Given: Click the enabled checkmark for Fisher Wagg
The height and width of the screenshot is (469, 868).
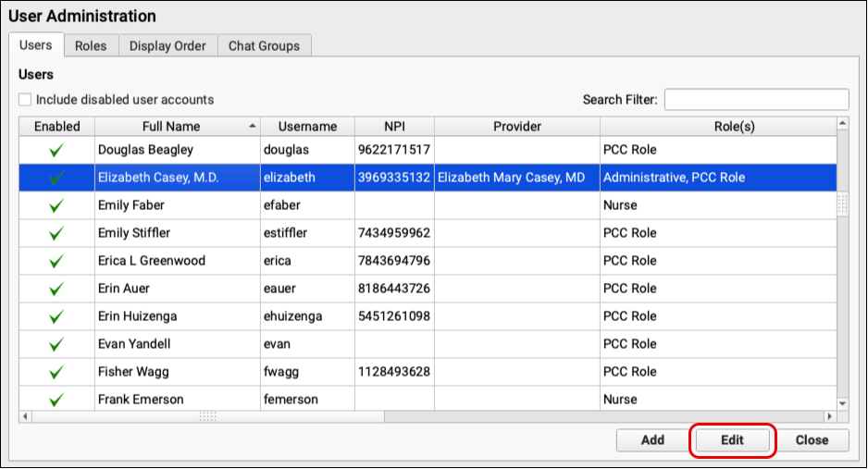Looking at the screenshot, I should (56, 372).
